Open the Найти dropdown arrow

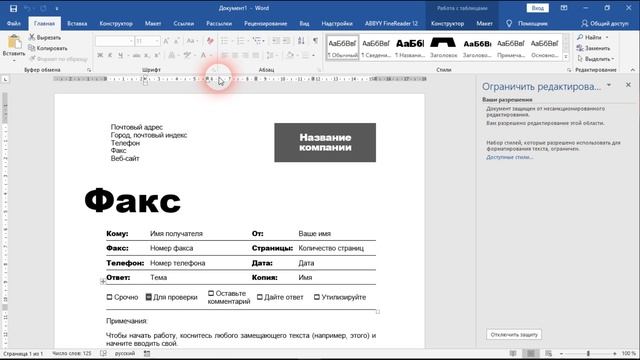pyautogui.click(x=607, y=38)
